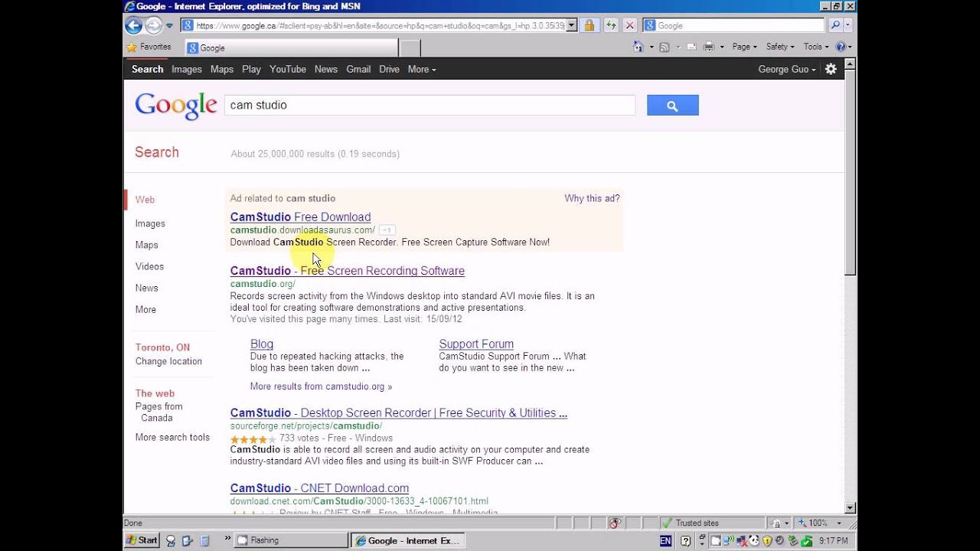980x551 pixels.
Task: Click Change location link
Action: coord(168,361)
